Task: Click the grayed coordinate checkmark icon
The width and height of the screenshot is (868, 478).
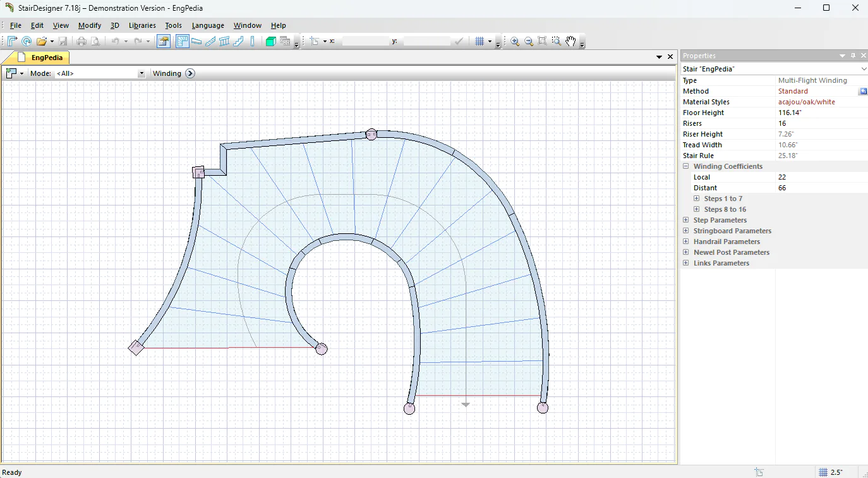Action: (x=459, y=41)
